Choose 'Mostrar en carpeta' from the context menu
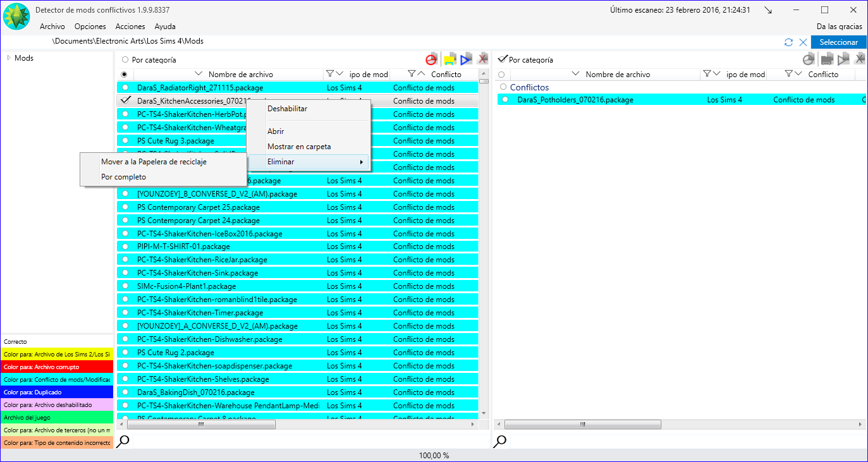Viewport: 868px width, 462px height. [x=308, y=147]
